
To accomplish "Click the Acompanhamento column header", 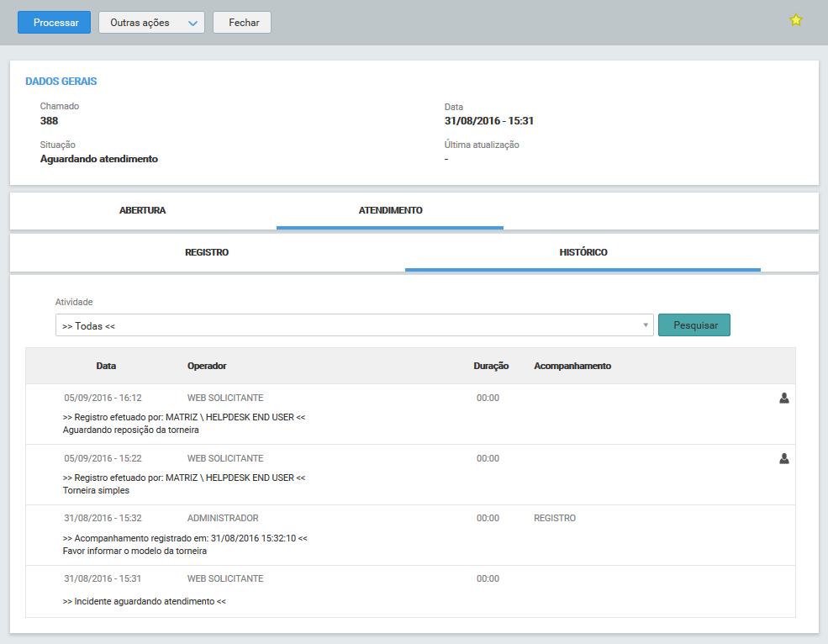I will click(572, 366).
